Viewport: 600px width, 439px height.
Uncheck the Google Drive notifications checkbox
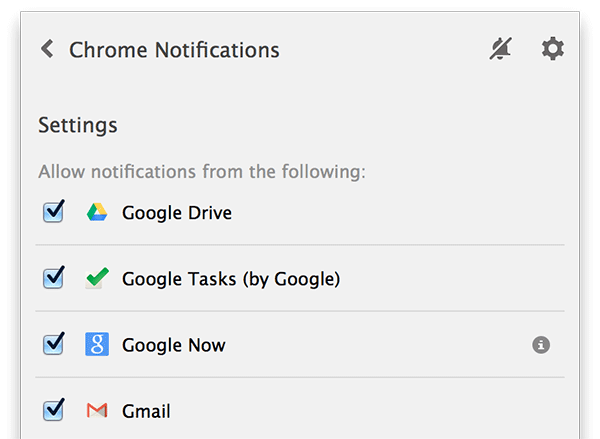53,211
